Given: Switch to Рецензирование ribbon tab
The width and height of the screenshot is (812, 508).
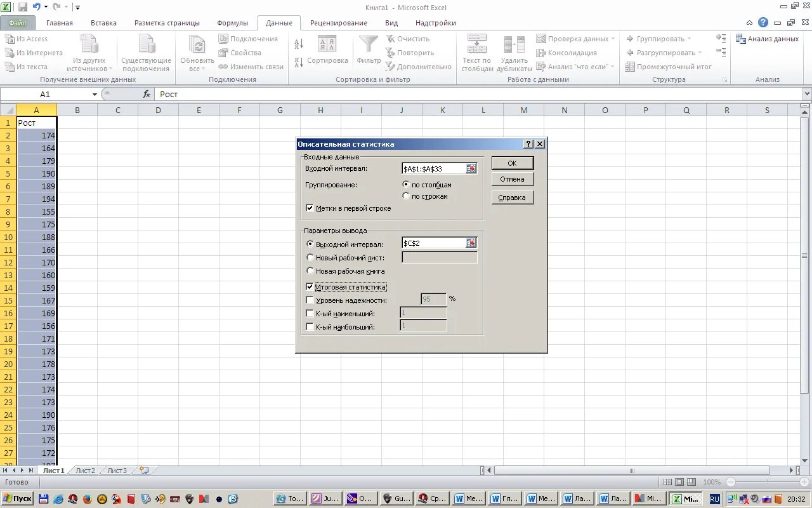Looking at the screenshot, I should pyautogui.click(x=338, y=23).
